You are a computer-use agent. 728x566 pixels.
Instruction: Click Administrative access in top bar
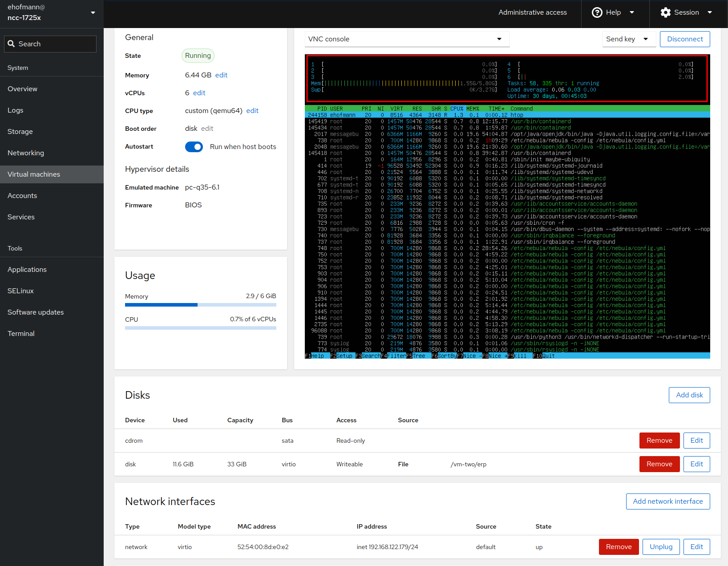(532, 12)
